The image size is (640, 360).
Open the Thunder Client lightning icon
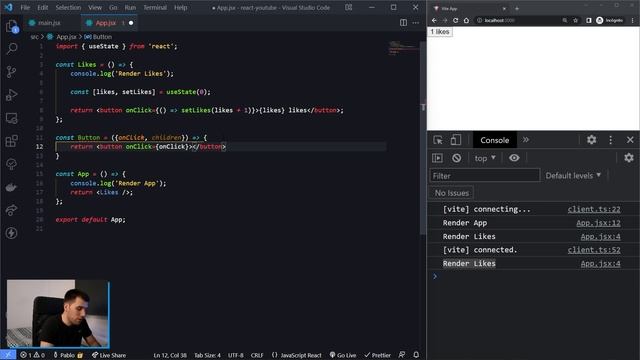point(12,233)
